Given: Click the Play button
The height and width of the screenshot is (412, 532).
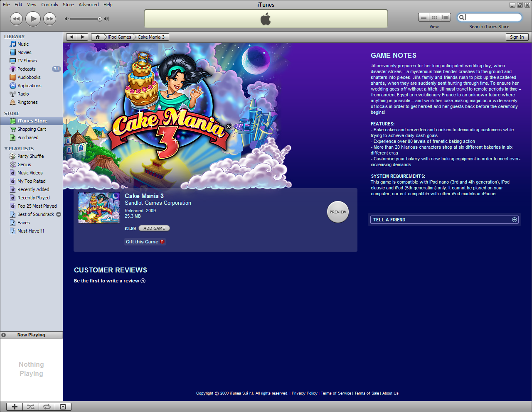Looking at the screenshot, I should [x=33, y=19].
